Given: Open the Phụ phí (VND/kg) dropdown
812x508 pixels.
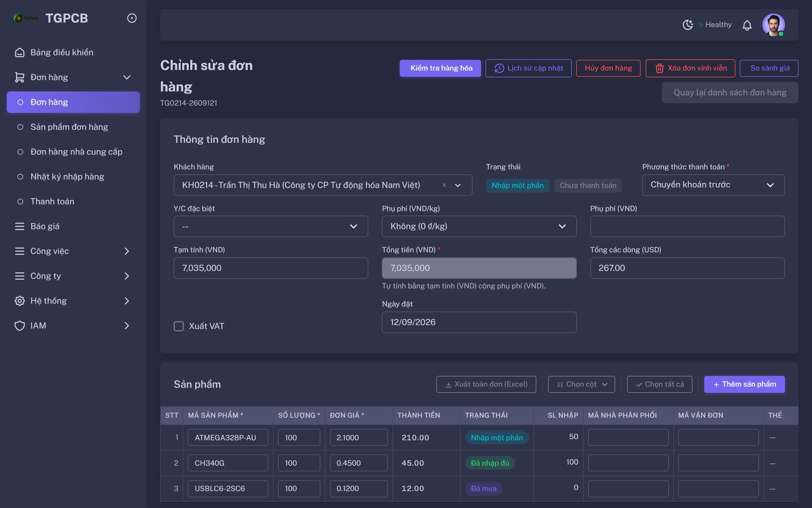Looking at the screenshot, I should coord(479,226).
